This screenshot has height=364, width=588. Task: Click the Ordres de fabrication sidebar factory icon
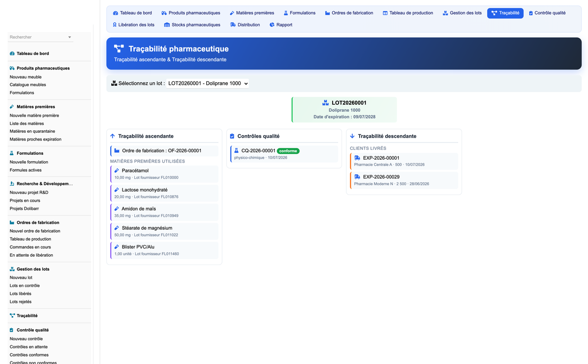12,222
